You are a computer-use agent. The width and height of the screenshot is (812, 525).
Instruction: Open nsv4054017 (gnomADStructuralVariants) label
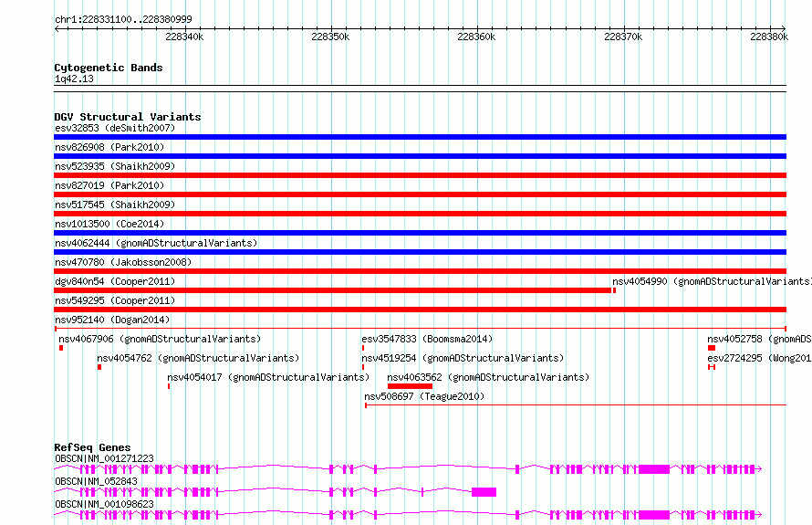click(268, 377)
